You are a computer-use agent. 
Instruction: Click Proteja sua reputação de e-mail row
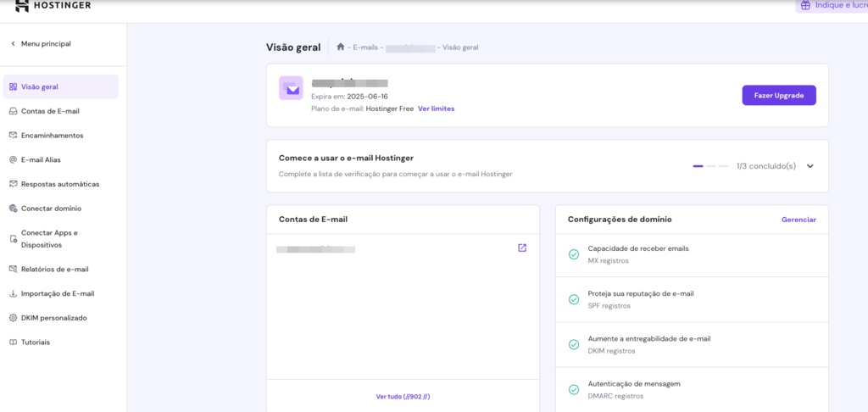coord(692,299)
